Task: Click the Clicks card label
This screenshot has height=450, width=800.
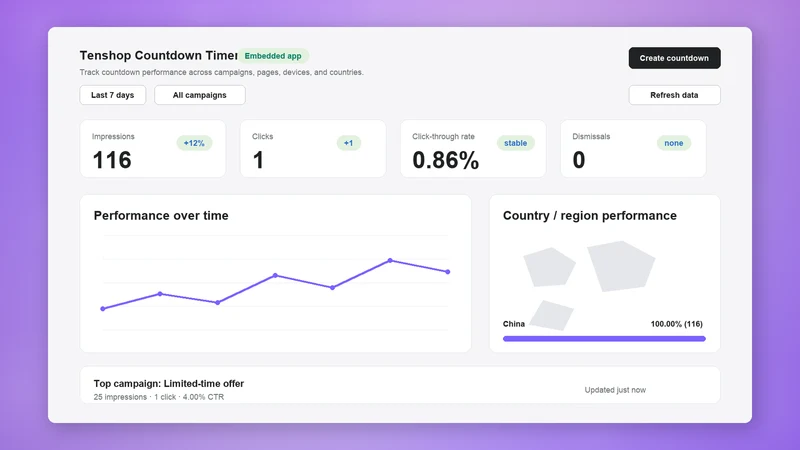Action: pyautogui.click(x=262, y=136)
